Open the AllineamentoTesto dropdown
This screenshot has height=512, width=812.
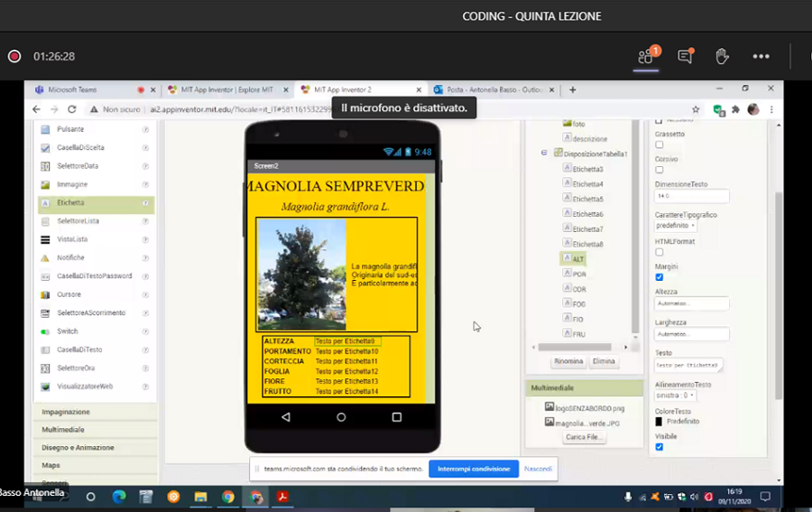(x=675, y=396)
